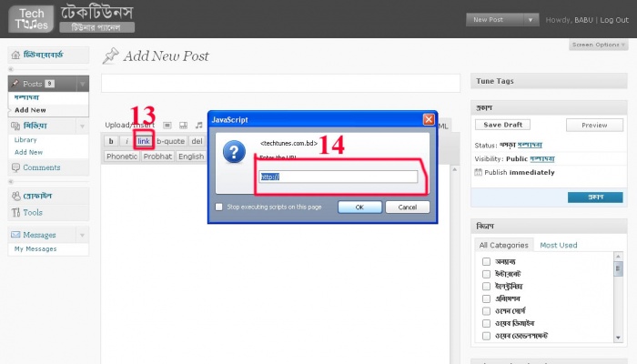Expand the Screen Options panel
Screen dimensions: 637x364
(599, 45)
